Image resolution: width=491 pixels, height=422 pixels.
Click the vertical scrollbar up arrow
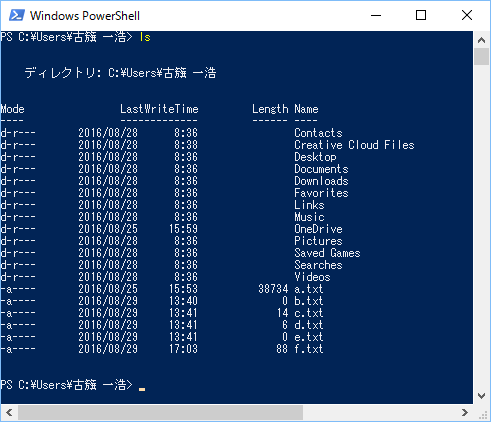tap(481, 40)
